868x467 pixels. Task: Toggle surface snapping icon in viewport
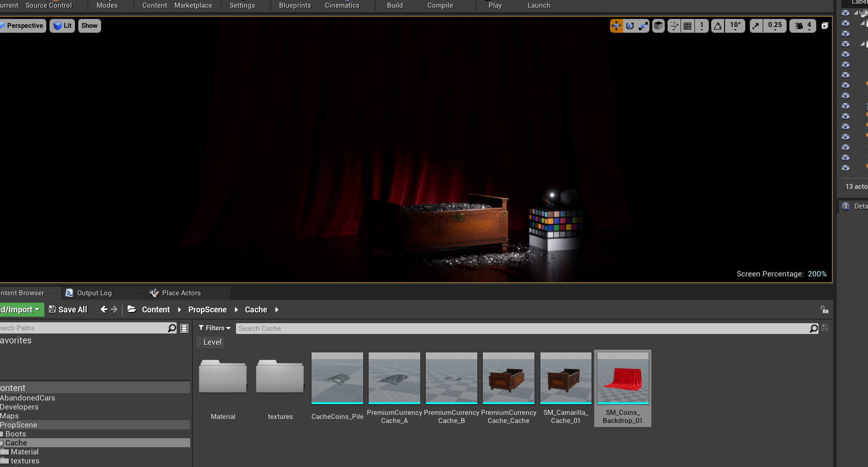(x=674, y=26)
